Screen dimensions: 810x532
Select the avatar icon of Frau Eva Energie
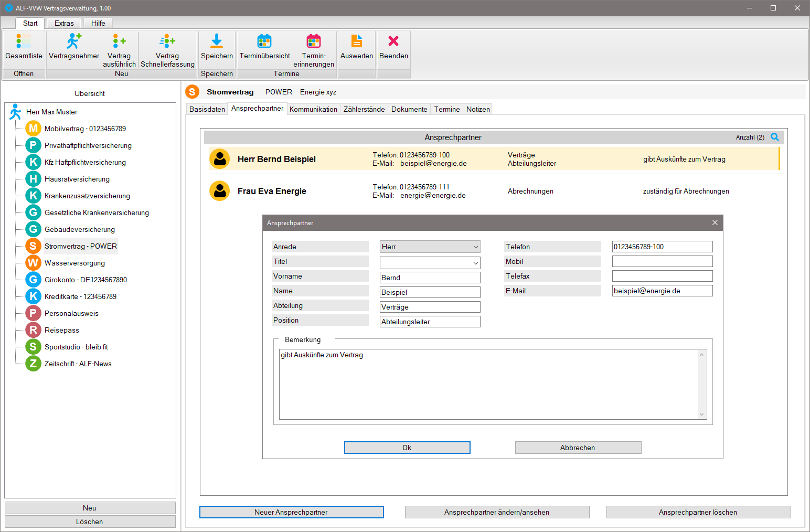[x=220, y=191]
